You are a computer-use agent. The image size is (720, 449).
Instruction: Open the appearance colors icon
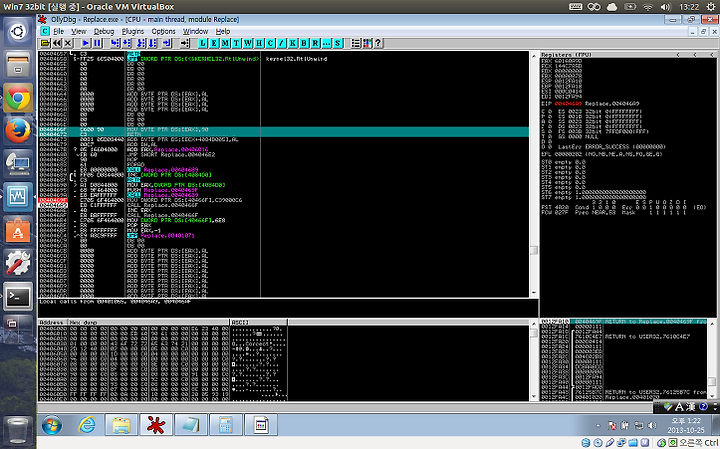coord(367,43)
